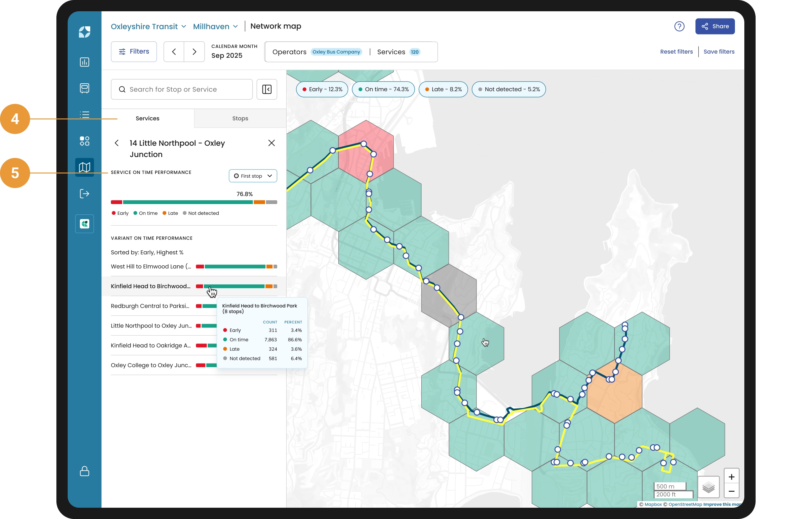Screen dimensions: 812x519
Task: Collapse the side panel with panel icon
Action: coord(267,89)
